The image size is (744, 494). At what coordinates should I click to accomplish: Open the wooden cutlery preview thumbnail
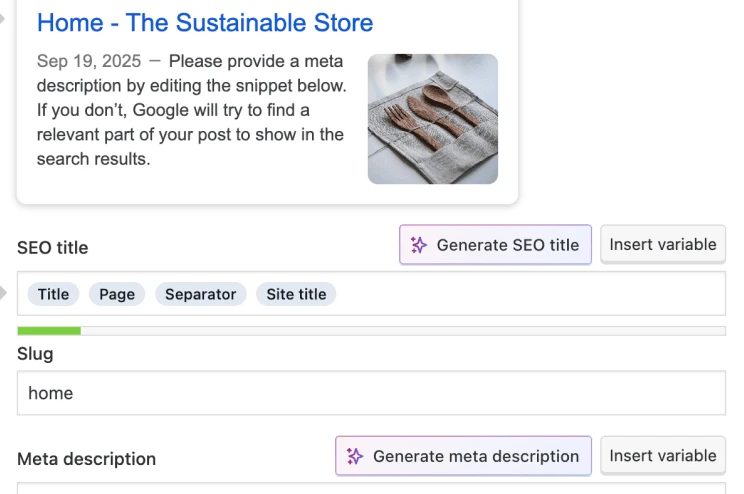(432, 119)
